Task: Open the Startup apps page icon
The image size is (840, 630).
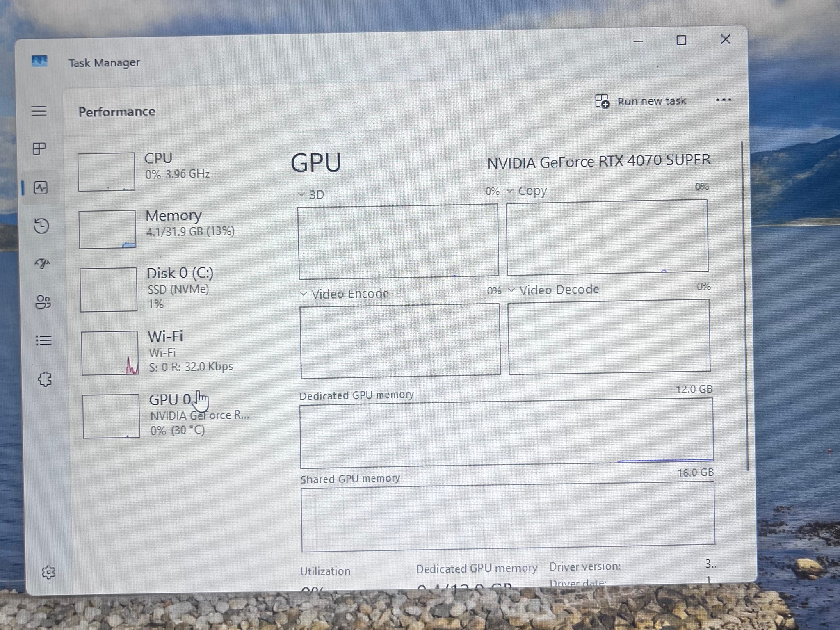Action: [42, 264]
